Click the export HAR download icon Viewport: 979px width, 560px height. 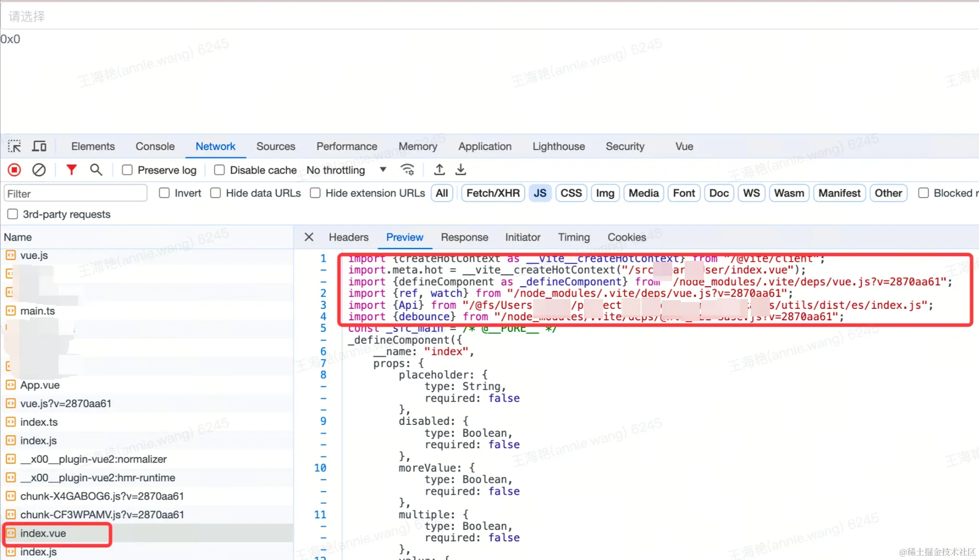tap(461, 170)
